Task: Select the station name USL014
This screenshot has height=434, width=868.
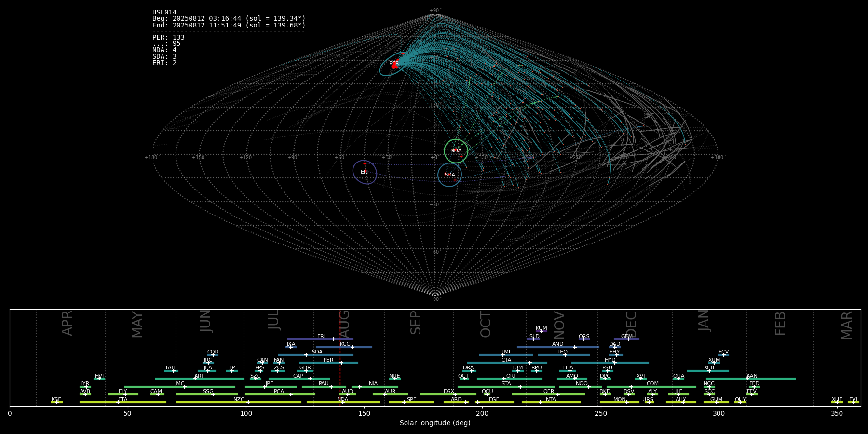Action: pos(164,12)
